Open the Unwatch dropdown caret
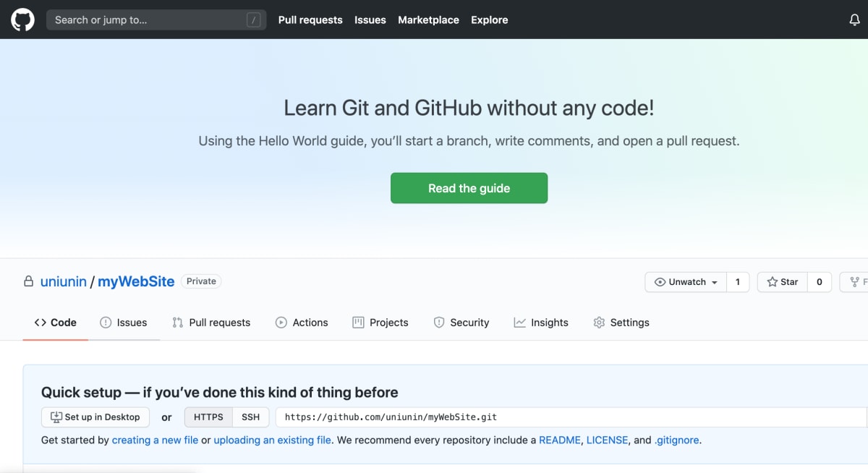Viewport: 868px width, 473px height. [715, 283]
